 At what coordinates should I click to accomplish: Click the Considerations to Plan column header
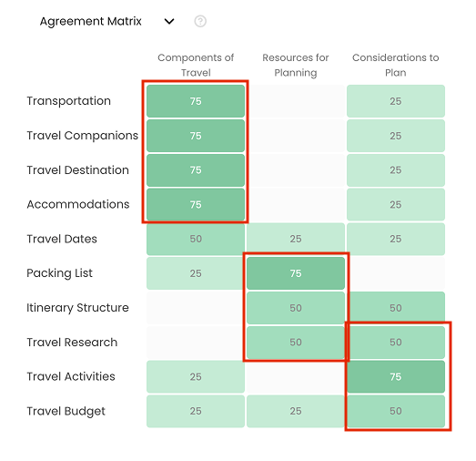[x=396, y=65]
